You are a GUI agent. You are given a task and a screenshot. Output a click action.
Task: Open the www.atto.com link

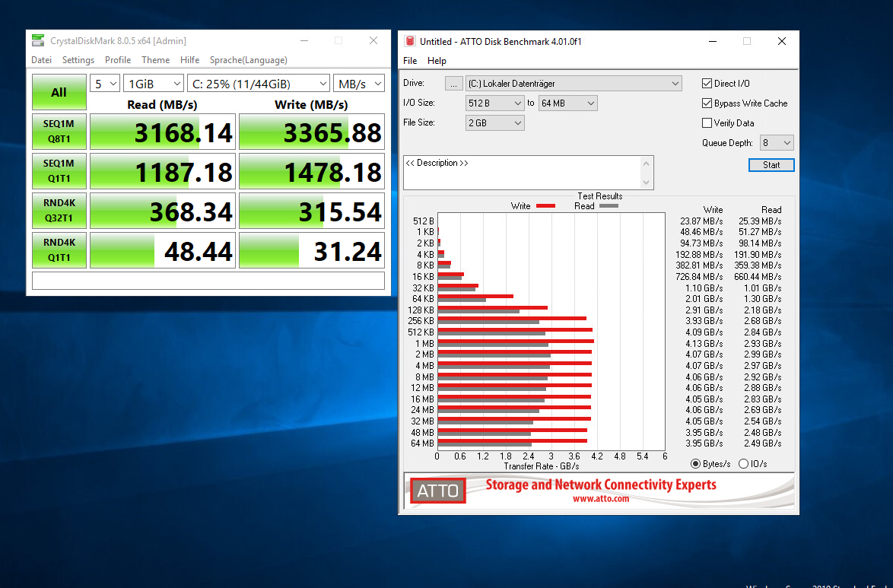pos(601,498)
